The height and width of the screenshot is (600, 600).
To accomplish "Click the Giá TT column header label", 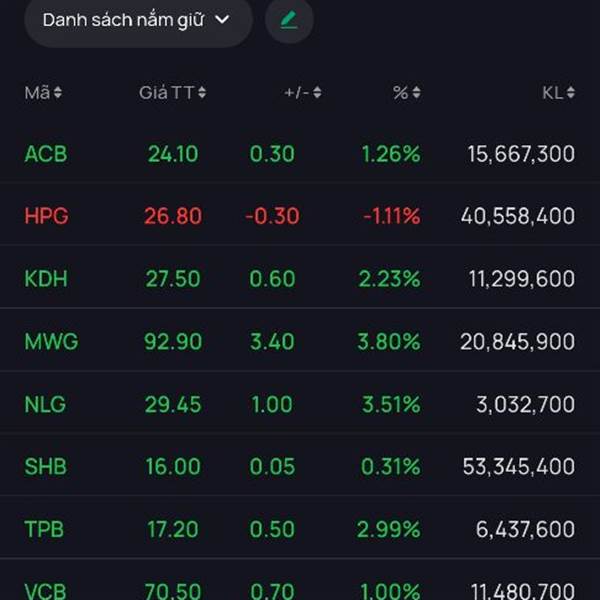I will pyautogui.click(x=166, y=93).
